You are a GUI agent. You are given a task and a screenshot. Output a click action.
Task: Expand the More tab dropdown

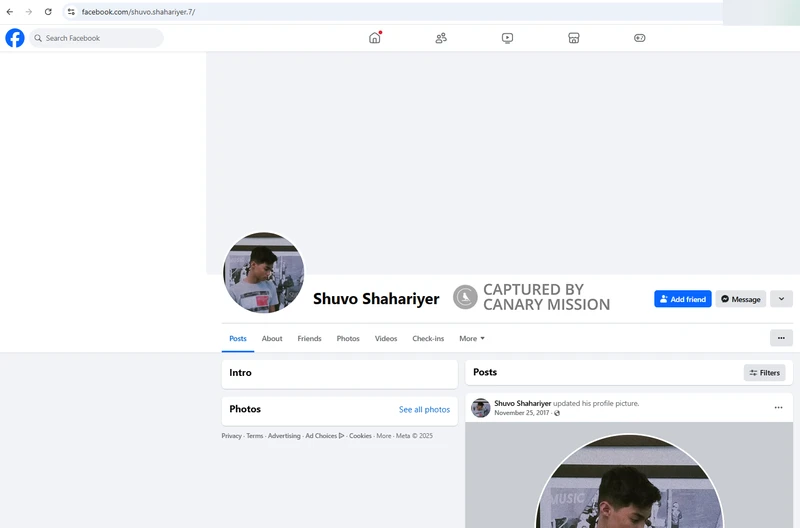tap(472, 338)
